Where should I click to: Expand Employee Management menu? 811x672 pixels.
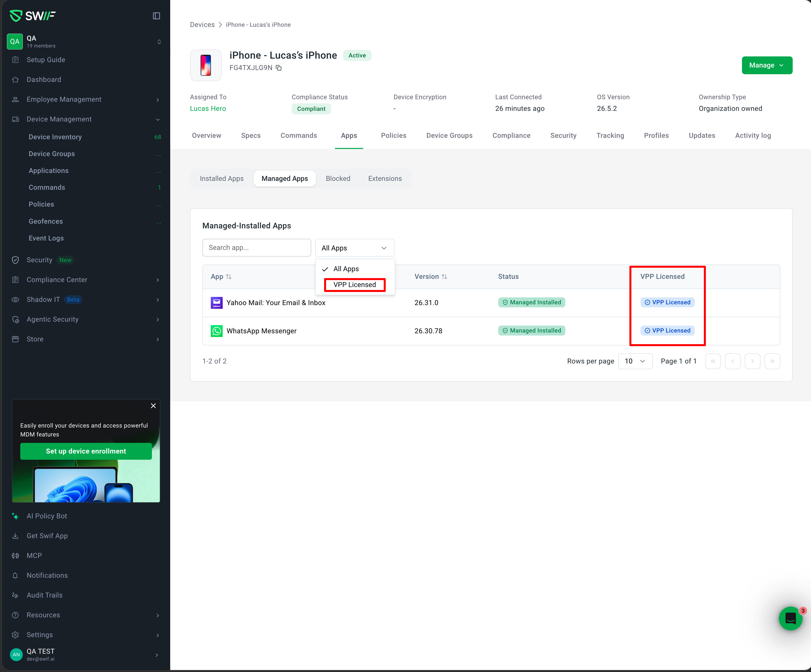(158, 100)
